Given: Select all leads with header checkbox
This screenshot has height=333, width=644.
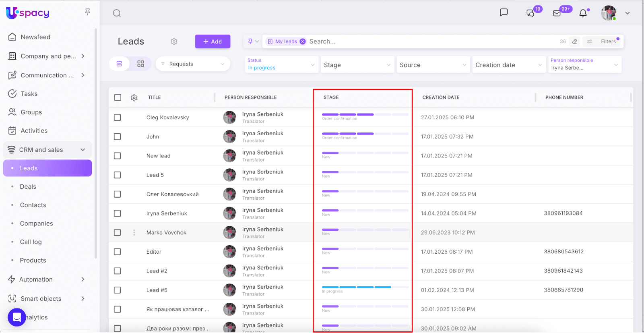Looking at the screenshot, I should click(x=118, y=97).
